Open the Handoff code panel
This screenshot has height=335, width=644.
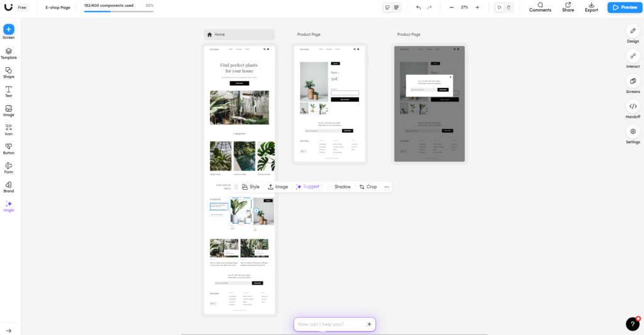[633, 106]
